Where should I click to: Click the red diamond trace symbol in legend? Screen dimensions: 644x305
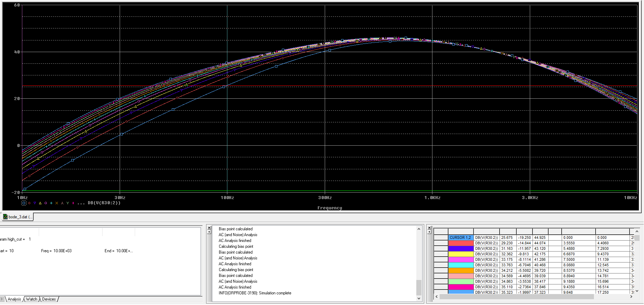point(29,203)
